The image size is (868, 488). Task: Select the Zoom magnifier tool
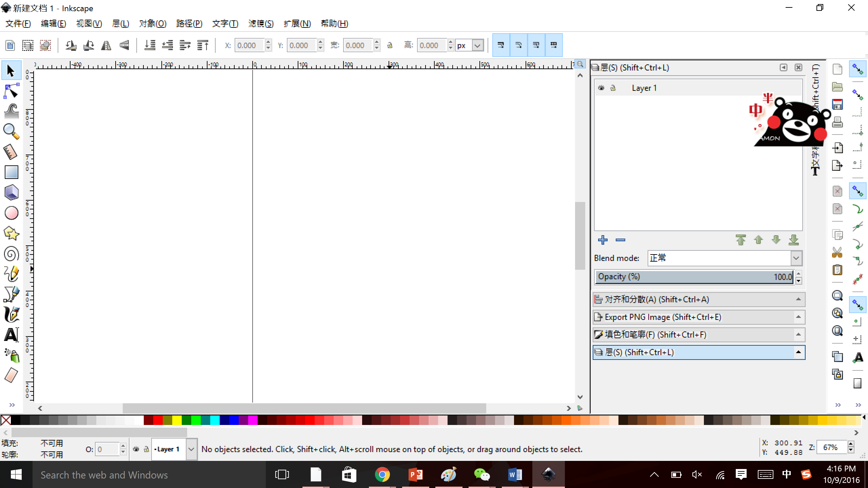(x=11, y=131)
